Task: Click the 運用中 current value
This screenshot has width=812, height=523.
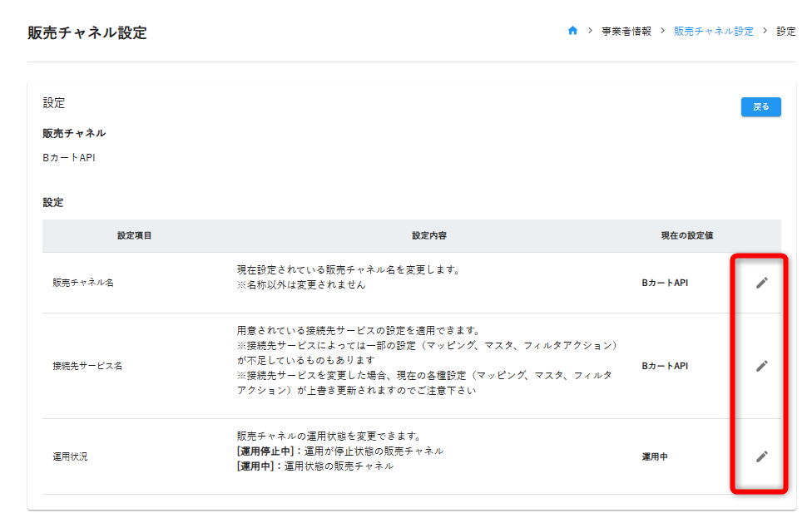Action: (x=654, y=456)
